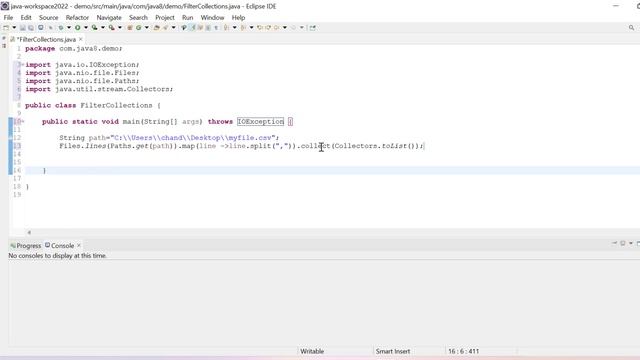
Task: Expand the Debug configurations dropdown
Action: pyautogui.click(x=69, y=28)
